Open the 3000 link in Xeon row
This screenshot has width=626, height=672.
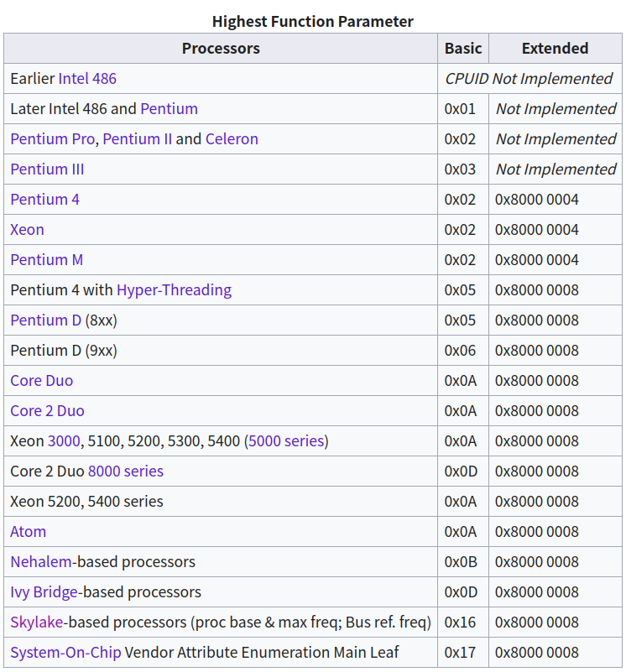(x=64, y=440)
